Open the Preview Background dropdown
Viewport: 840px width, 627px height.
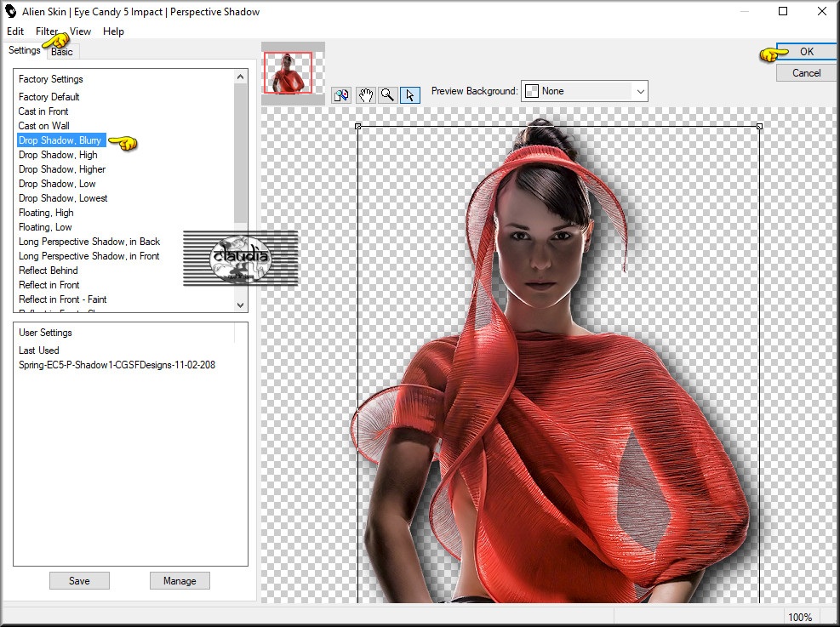click(585, 91)
